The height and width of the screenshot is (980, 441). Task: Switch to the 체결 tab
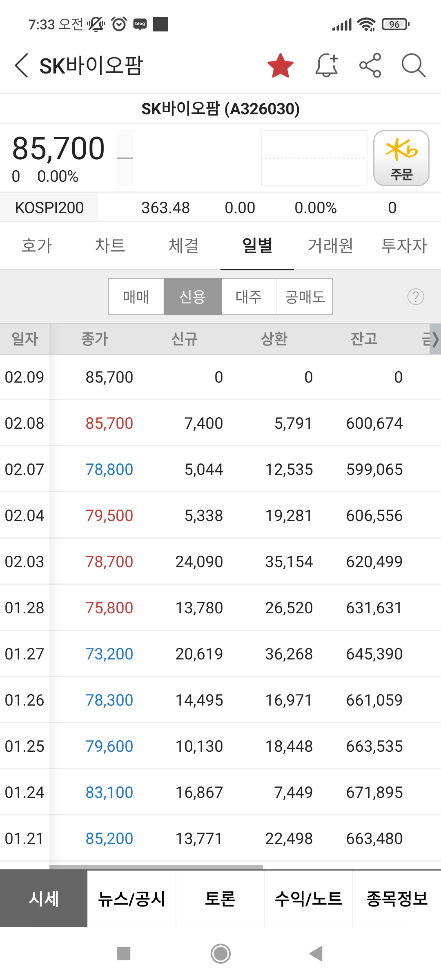pyautogui.click(x=184, y=246)
